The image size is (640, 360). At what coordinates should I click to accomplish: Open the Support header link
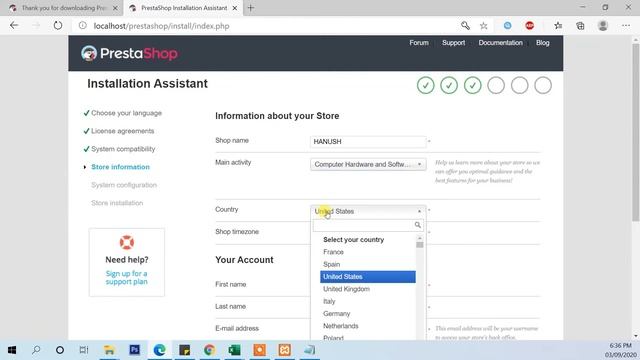453,42
